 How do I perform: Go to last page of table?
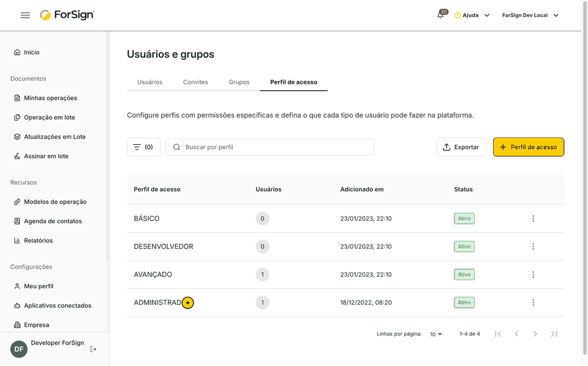554,334
